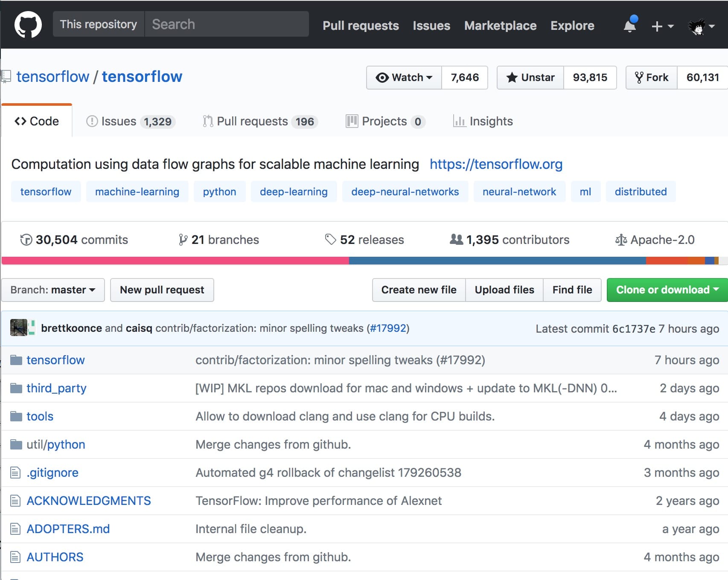
Task: View the 7,646 watchers count
Action: coord(465,78)
